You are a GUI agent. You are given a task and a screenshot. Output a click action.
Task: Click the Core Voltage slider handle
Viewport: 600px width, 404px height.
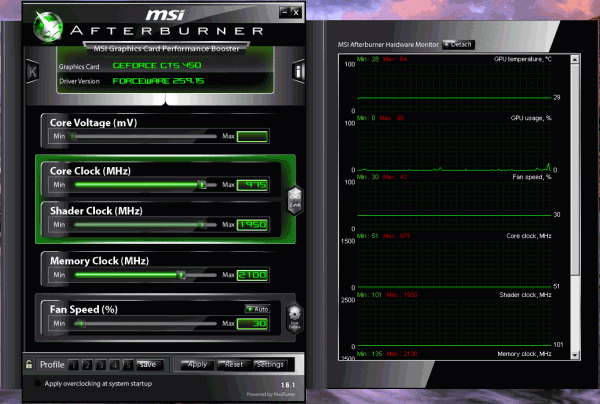click(x=73, y=136)
